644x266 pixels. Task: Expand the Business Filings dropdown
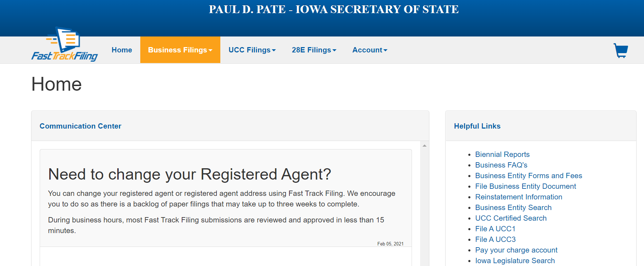[180, 50]
